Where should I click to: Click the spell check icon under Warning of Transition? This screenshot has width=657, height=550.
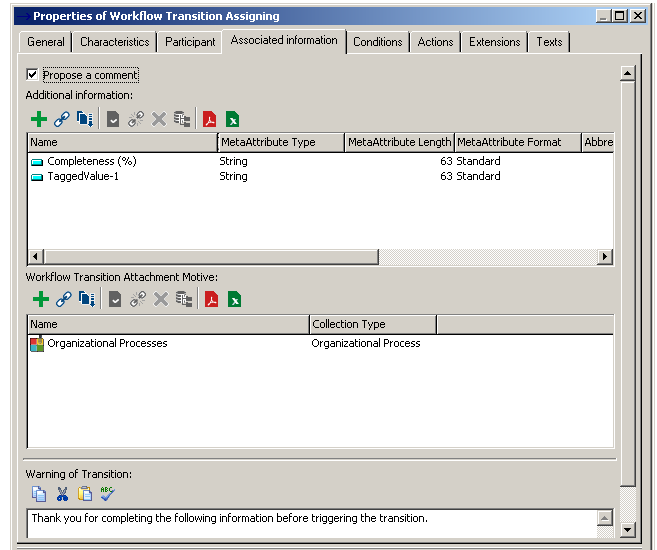point(108,493)
